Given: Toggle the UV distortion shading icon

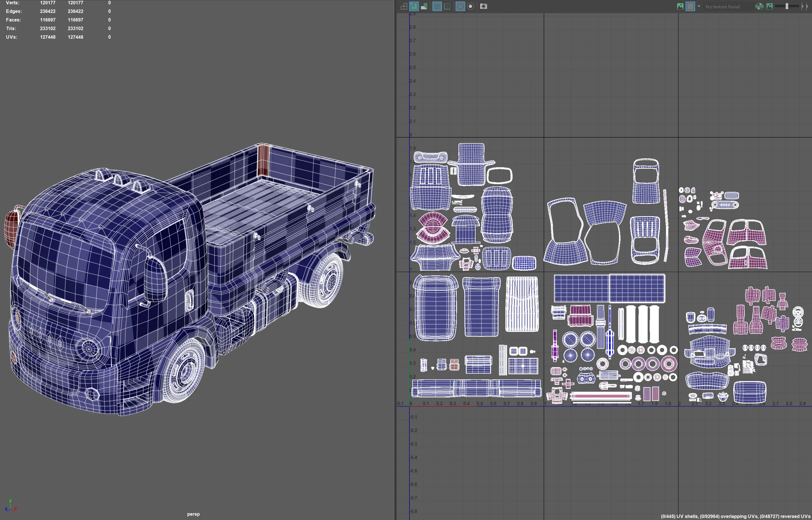Looking at the screenshot, I should click(424, 6).
